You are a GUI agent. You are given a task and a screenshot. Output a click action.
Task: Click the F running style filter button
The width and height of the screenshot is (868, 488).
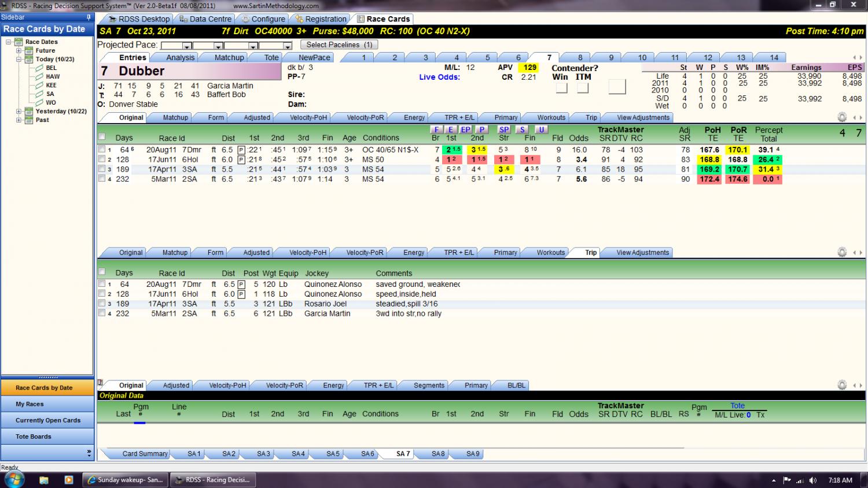(436, 130)
